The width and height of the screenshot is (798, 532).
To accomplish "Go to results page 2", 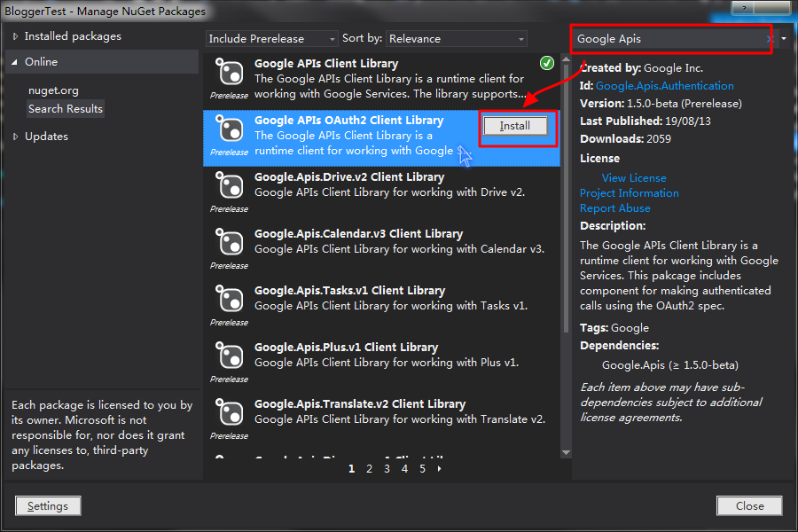I will [x=369, y=469].
